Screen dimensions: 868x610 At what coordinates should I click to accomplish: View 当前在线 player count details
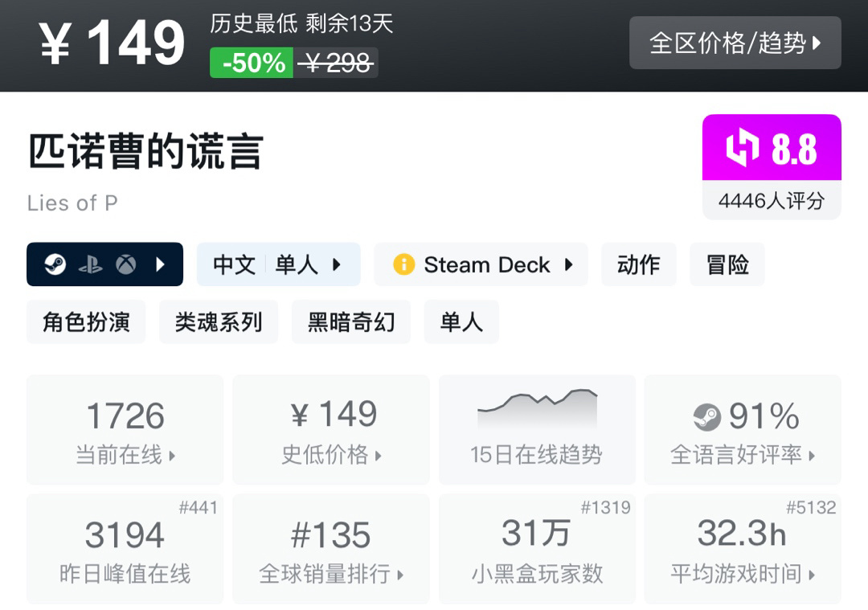point(125,430)
